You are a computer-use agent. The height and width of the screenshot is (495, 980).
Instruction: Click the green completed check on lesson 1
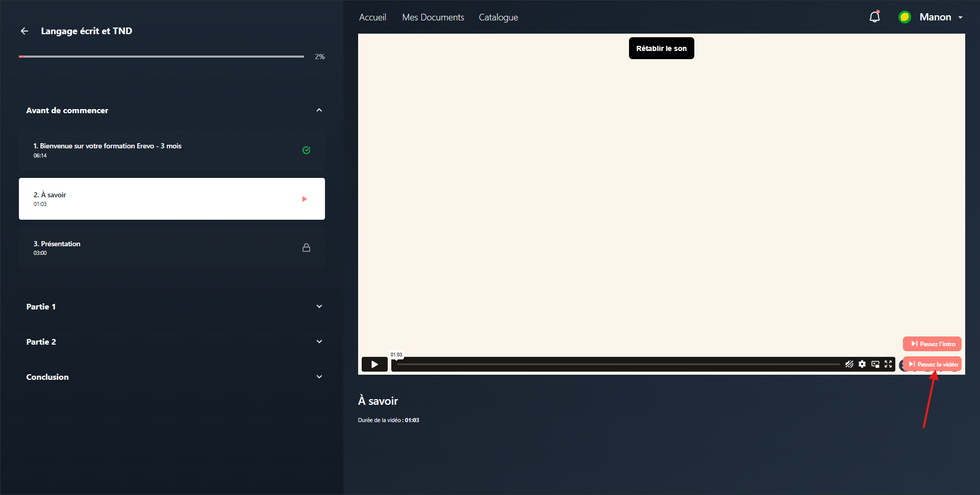306,150
